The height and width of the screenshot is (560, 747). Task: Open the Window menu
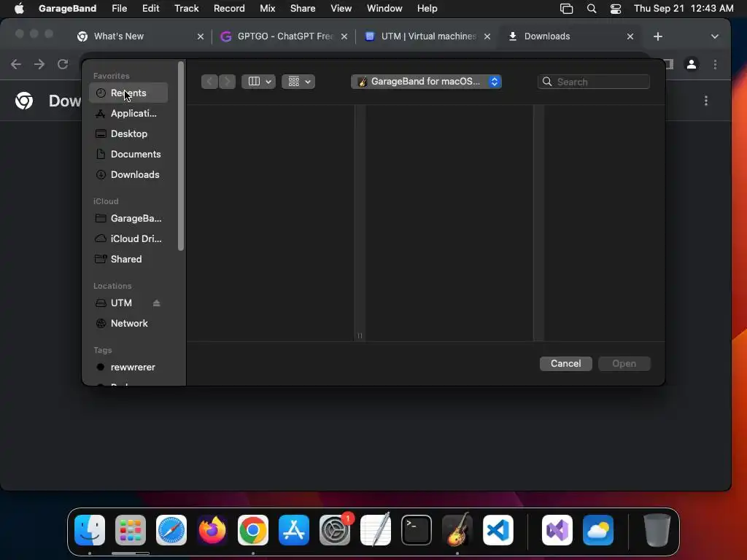click(384, 9)
